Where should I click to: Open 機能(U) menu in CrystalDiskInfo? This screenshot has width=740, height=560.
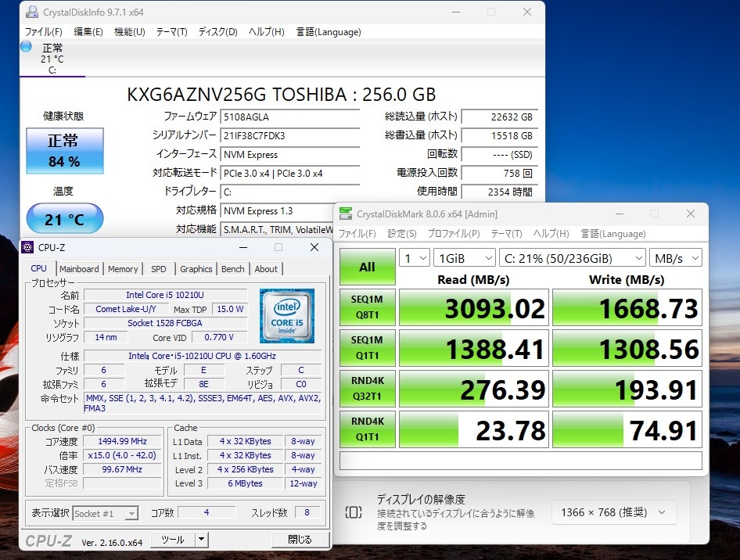130,31
